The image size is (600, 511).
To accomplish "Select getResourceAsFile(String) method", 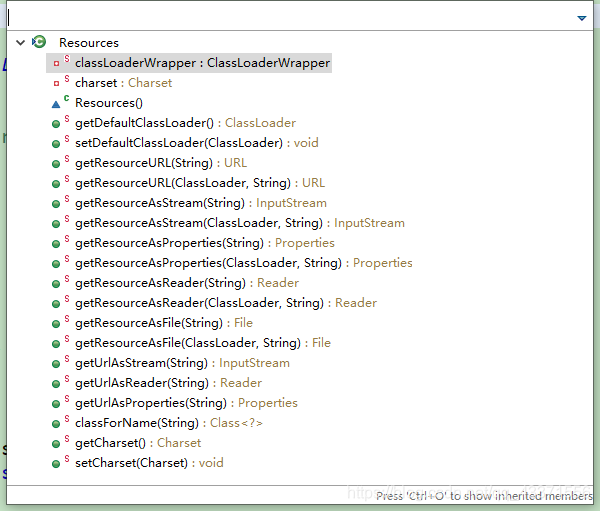I will [x=164, y=323].
